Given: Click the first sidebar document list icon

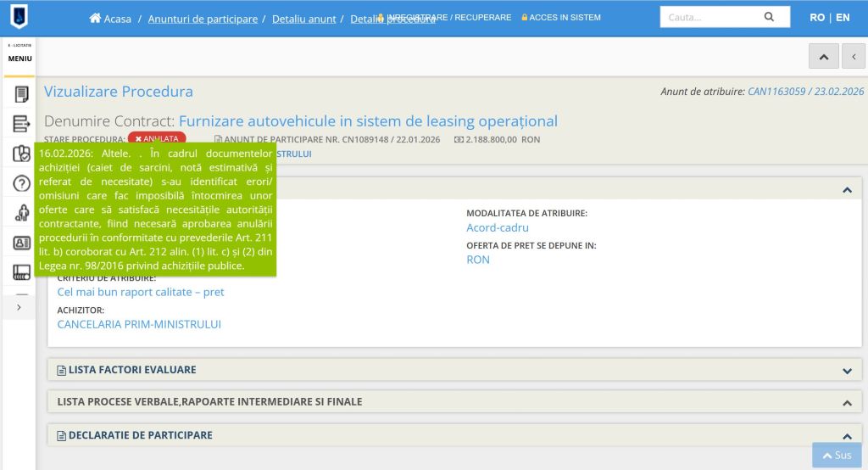Looking at the screenshot, I should coord(21,94).
